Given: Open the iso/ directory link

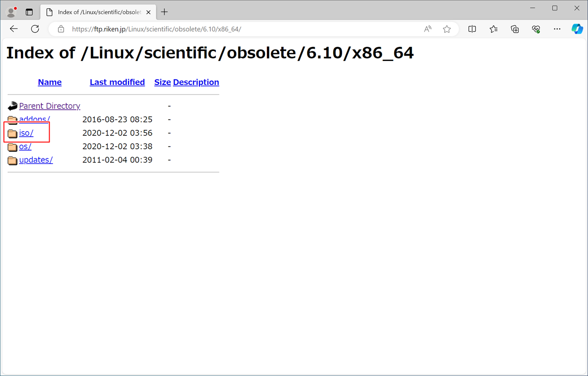Looking at the screenshot, I should tap(26, 133).
